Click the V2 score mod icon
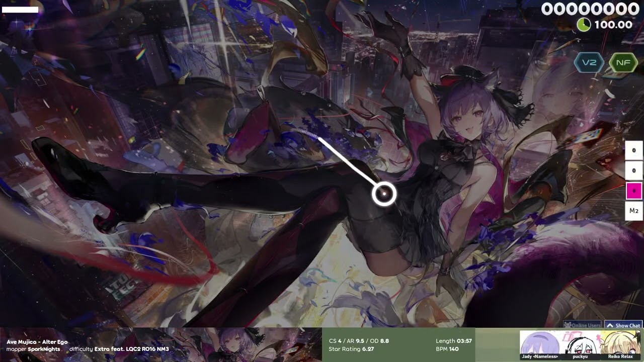 [589, 63]
